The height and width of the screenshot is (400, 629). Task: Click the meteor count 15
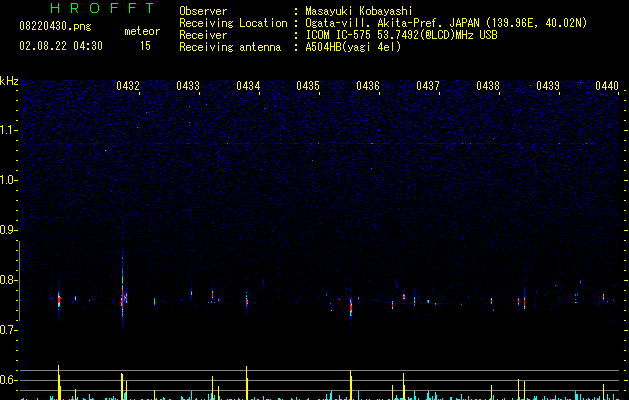pos(145,46)
